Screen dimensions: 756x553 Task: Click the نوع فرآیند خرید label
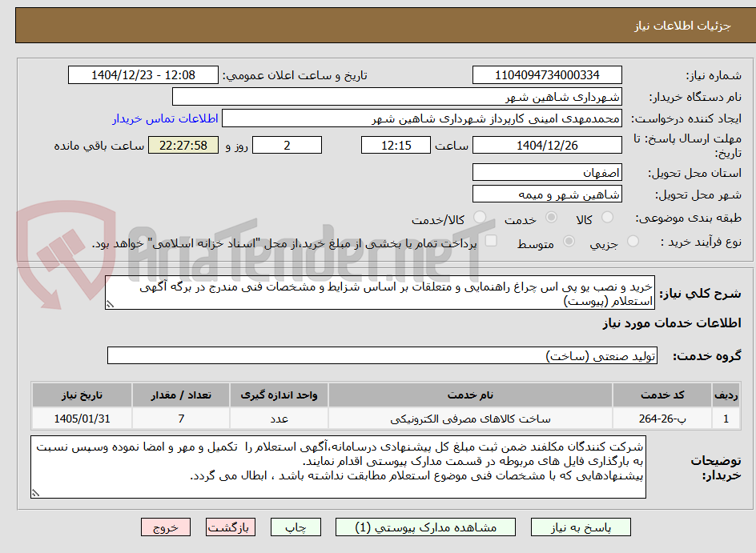click(701, 242)
